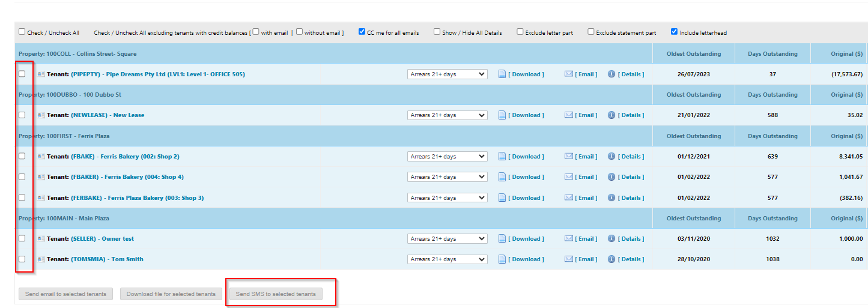The height and width of the screenshot is (308, 868).
Task: Click oldest outstanding date 26/07/2023
Action: [x=694, y=74]
